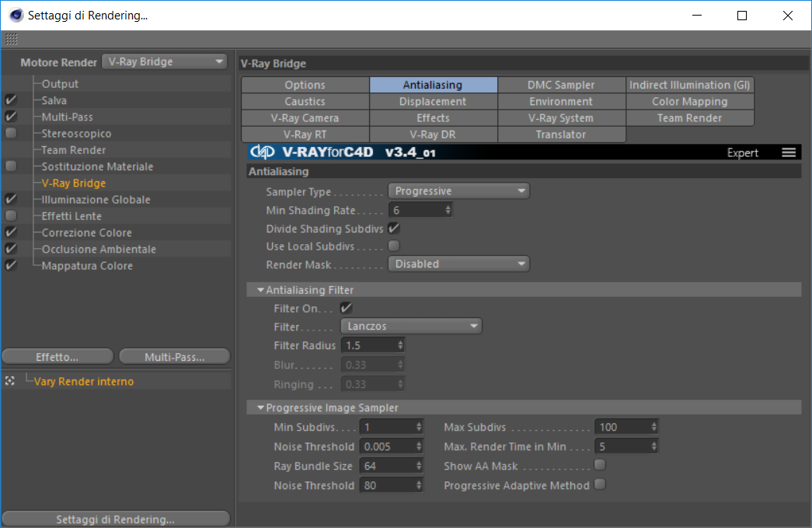Open the V-Ray DR tab
The image size is (812, 528).
(433, 135)
